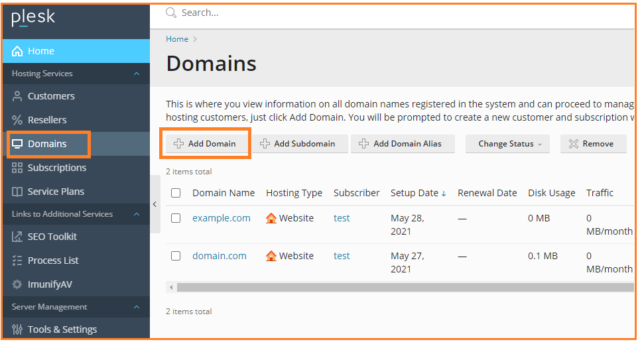Check the domain.com row checkbox
Image resolution: width=644 pixels, height=348 pixels.
coord(176,256)
